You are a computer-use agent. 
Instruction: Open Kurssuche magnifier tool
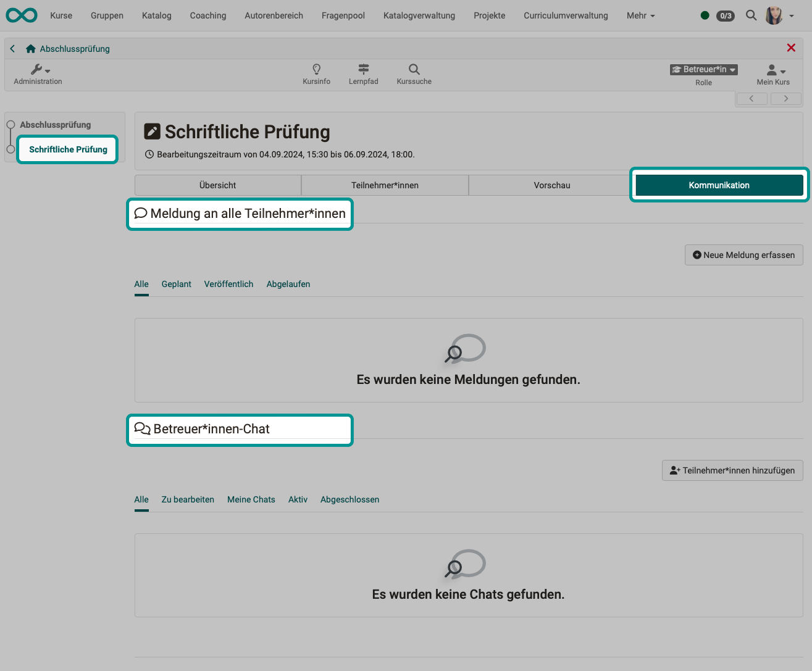414,69
